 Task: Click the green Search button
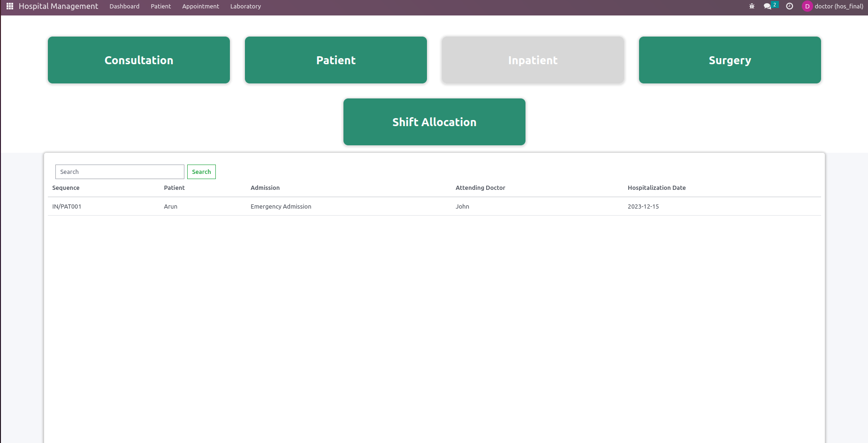201,172
